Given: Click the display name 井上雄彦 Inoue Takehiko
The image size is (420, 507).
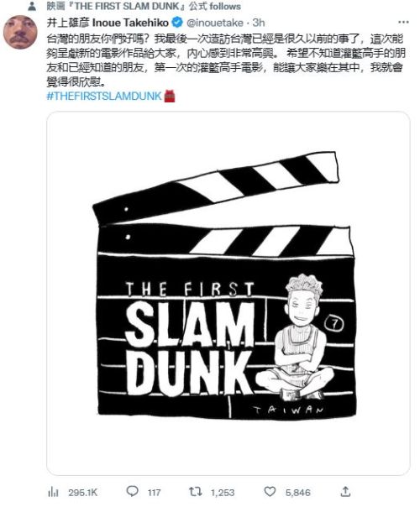Looking at the screenshot, I should click(108, 23).
